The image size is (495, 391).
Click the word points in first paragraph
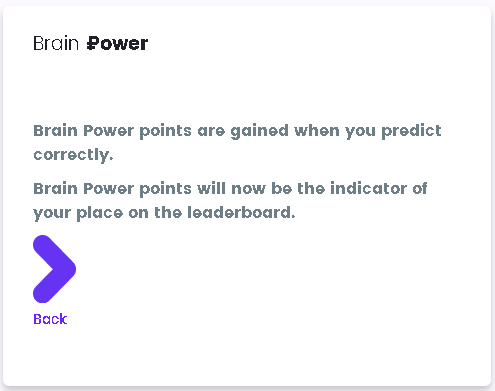(x=166, y=131)
